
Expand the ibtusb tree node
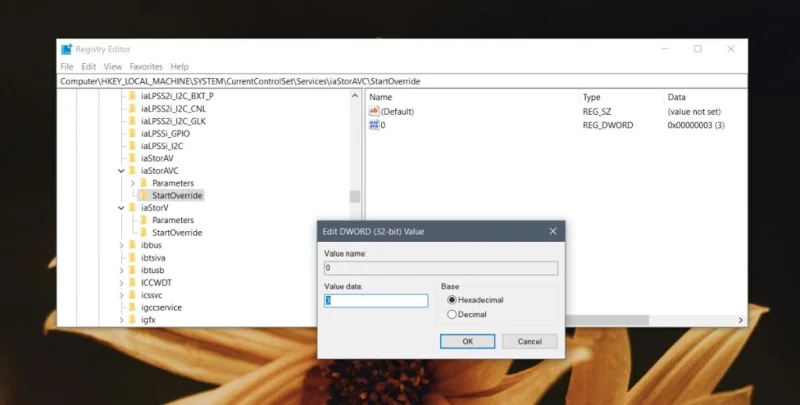pyautogui.click(x=121, y=270)
